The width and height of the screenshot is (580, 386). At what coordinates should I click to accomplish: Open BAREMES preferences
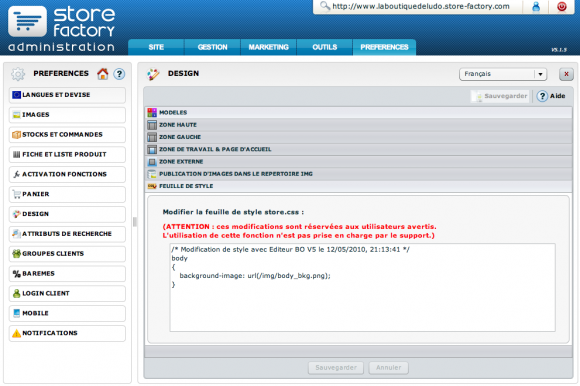(67, 274)
